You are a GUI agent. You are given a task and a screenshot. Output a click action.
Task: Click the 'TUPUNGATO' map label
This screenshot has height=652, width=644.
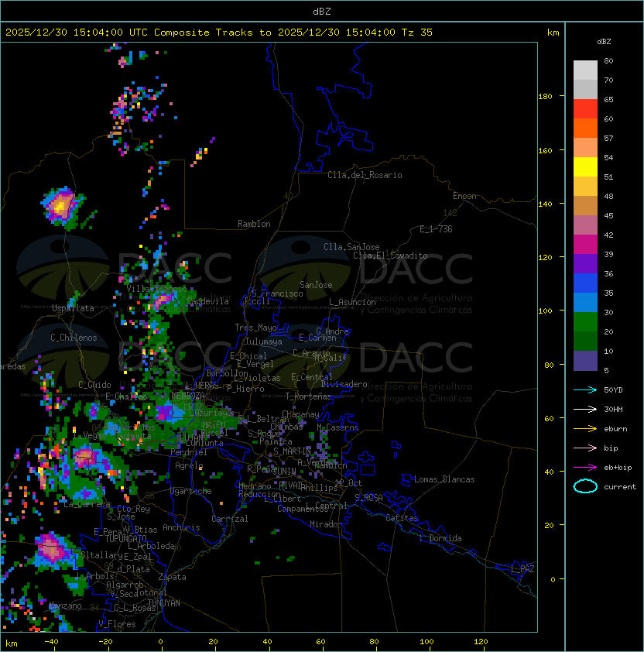click(x=125, y=538)
